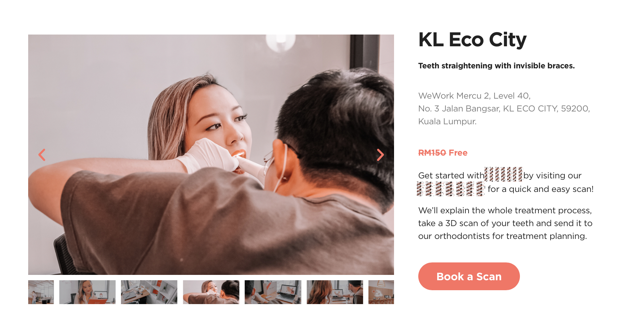The width and height of the screenshot is (644, 334).
Task: Open thumbnail of wavy-haired woman with consultant
Action: 335,292
